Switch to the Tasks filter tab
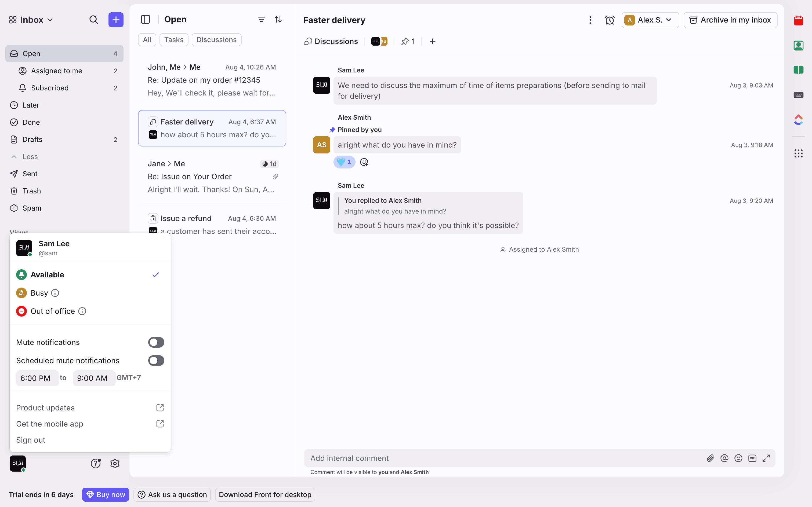The width and height of the screenshot is (812, 507). click(173, 40)
